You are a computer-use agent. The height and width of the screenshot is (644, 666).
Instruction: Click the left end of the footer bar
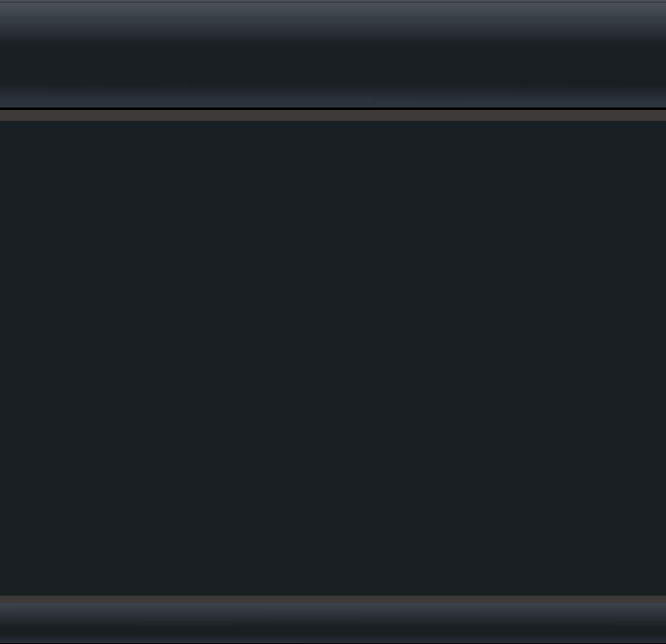tap(4, 623)
